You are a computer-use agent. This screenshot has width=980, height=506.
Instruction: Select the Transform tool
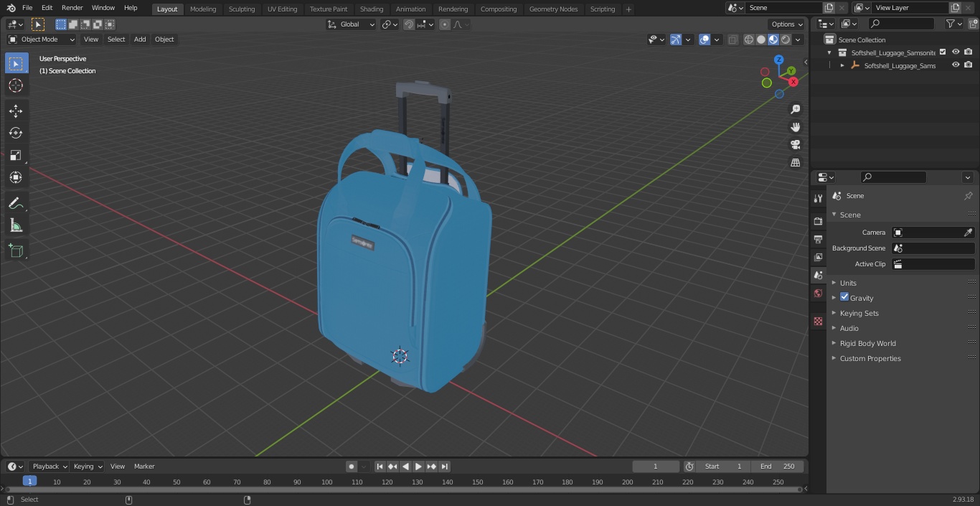pyautogui.click(x=16, y=177)
